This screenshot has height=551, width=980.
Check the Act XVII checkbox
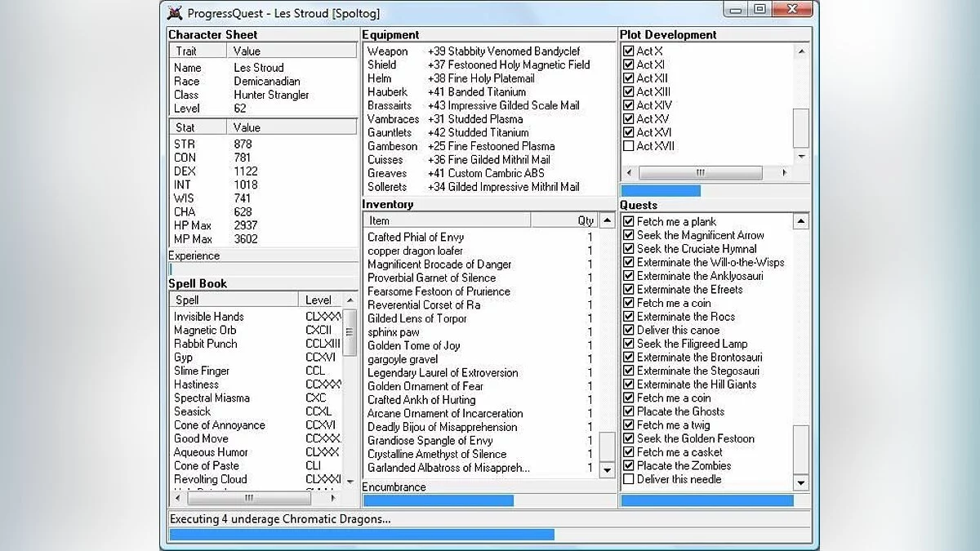(x=628, y=146)
